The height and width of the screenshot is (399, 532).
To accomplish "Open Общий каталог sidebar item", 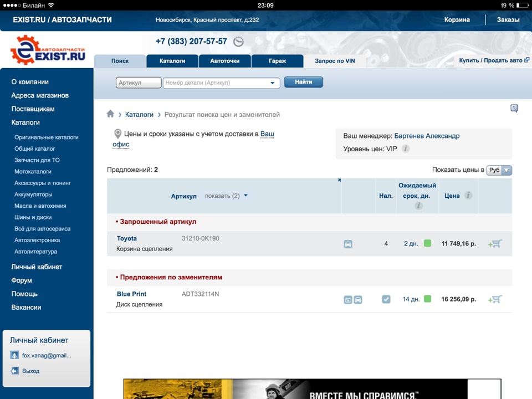I will click(x=34, y=149).
